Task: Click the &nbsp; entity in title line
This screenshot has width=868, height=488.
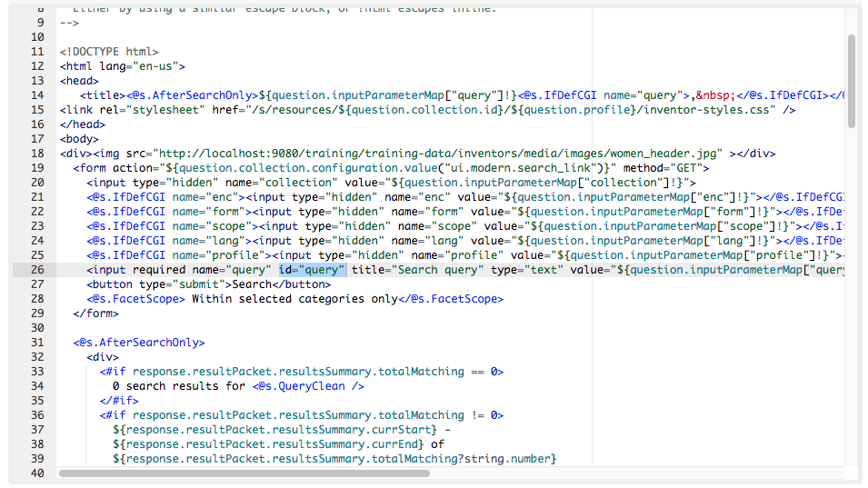Action: tap(716, 95)
